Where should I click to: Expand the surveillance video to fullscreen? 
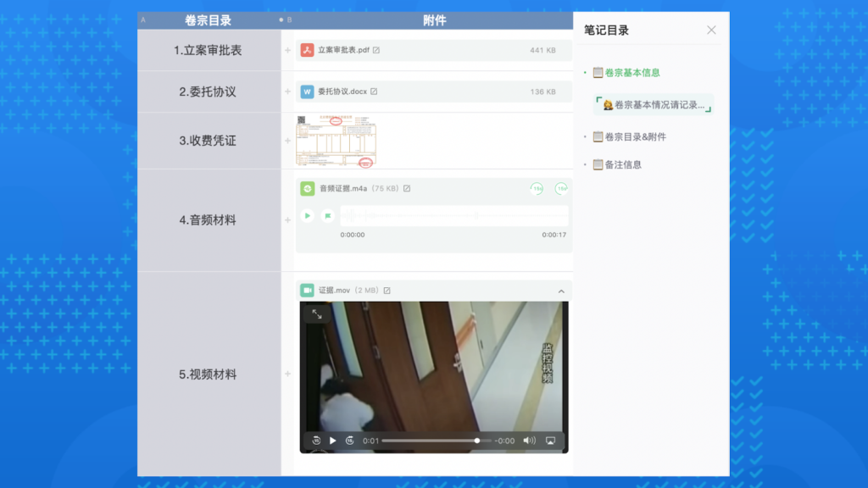317,314
